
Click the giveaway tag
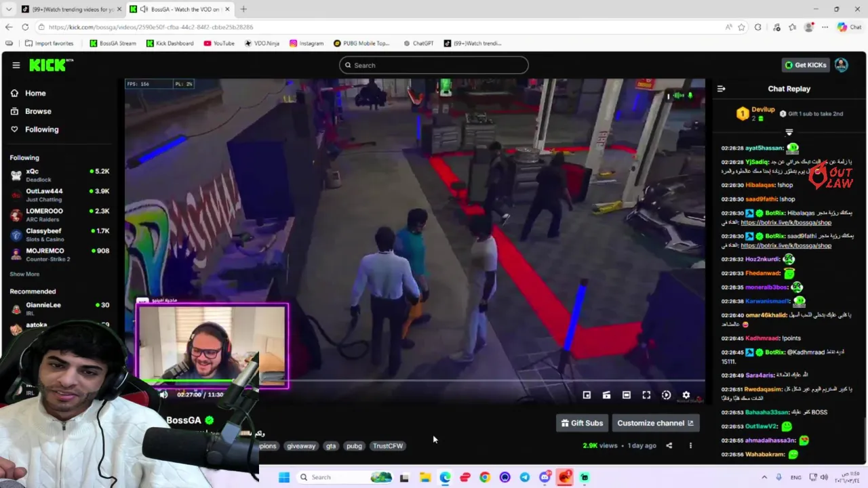(301, 446)
